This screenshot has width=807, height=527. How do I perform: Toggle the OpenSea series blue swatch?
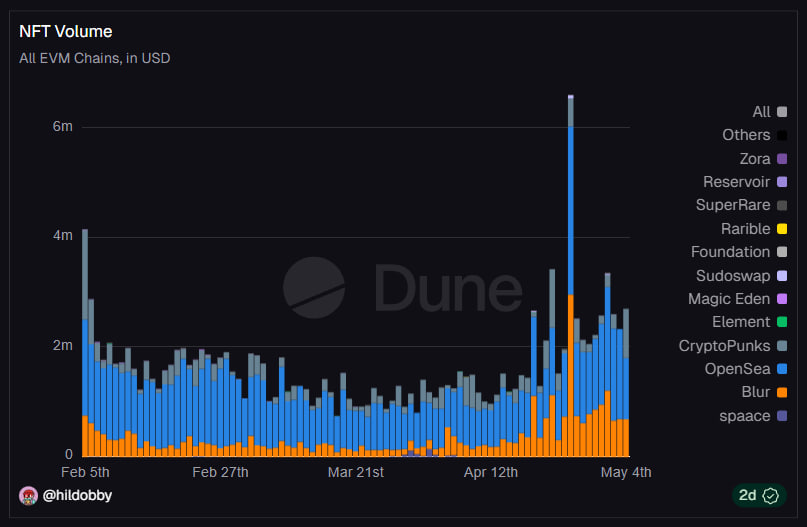pos(782,368)
